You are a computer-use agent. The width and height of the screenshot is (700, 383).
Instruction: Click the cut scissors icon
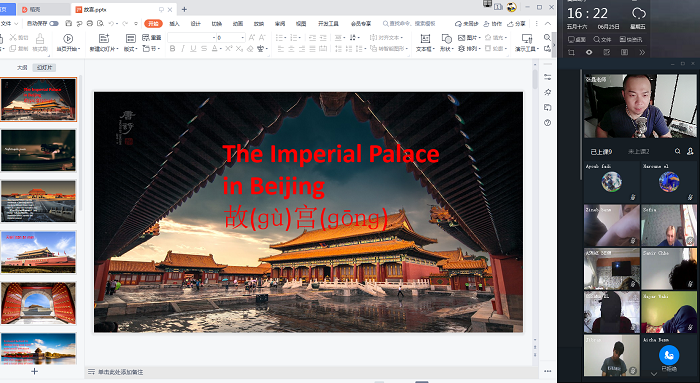13,37
